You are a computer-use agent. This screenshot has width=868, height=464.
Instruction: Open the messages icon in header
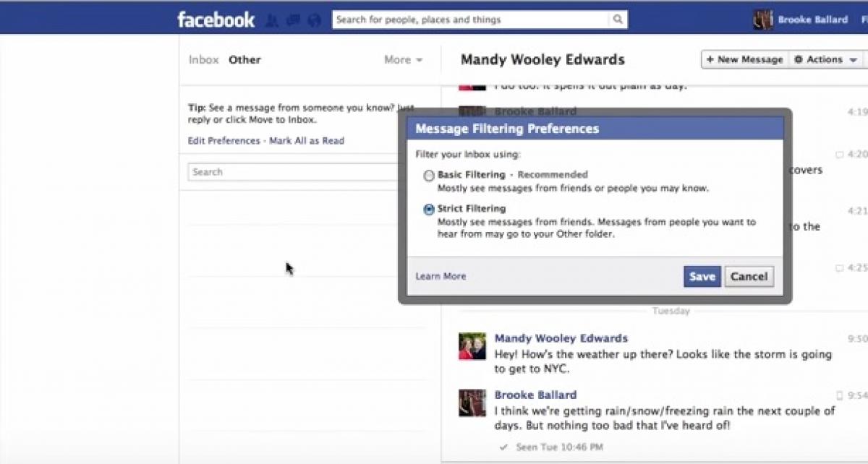click(x=292, y=20)
